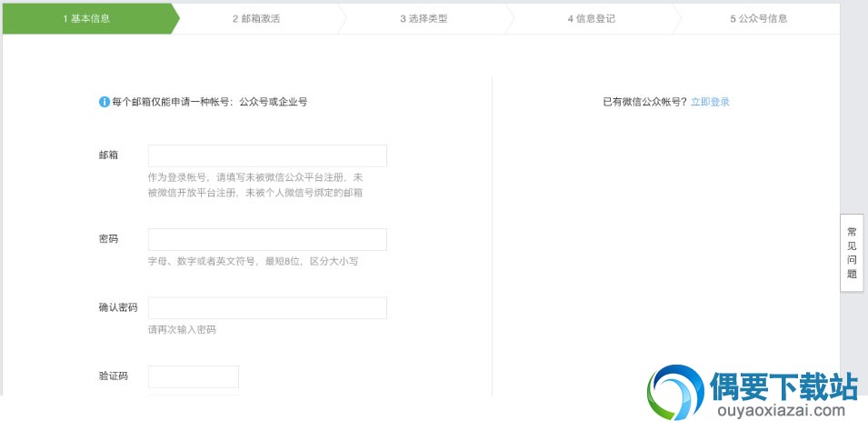This screenshot has width=868, height=421.
Task: Open the 立即登录 link
Action: click(x=710, y=102)
